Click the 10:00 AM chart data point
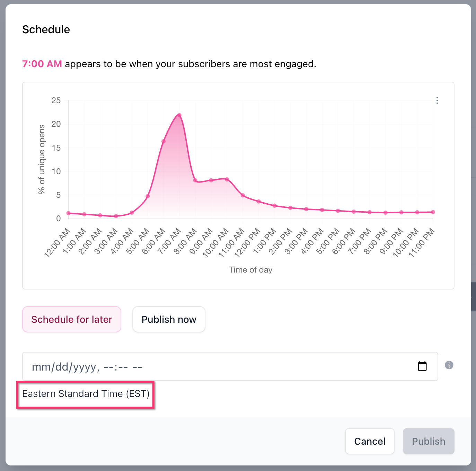 click(x=227, y=179)
